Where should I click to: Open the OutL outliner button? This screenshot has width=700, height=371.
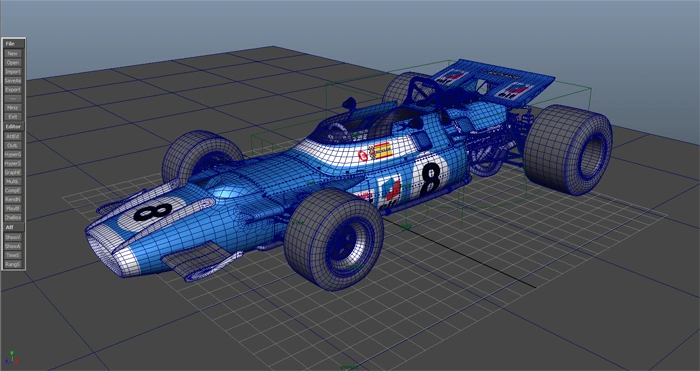[13, 145]
